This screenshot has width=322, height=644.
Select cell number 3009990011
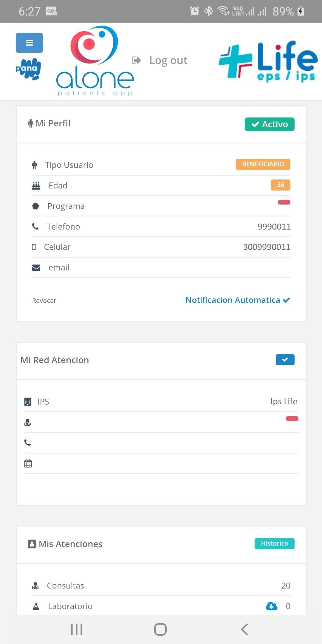[267, 247]
